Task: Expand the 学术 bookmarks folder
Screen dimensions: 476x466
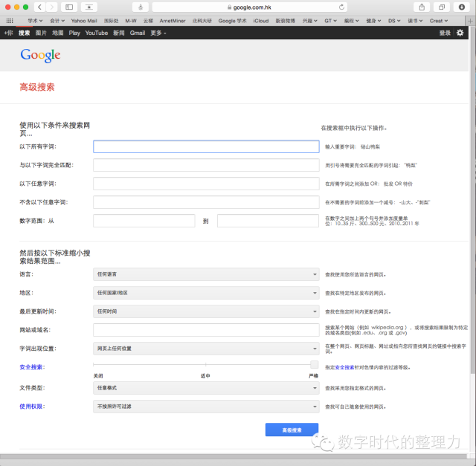Action: 35,21
